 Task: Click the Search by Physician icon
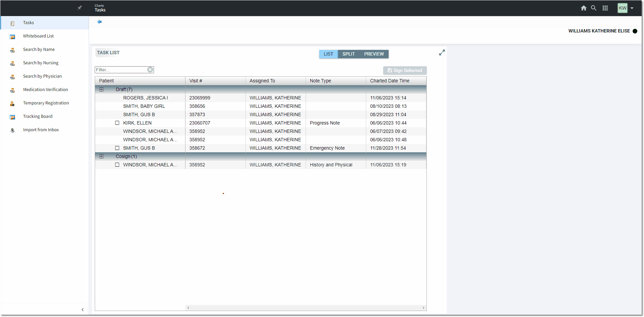click(12, 77)
